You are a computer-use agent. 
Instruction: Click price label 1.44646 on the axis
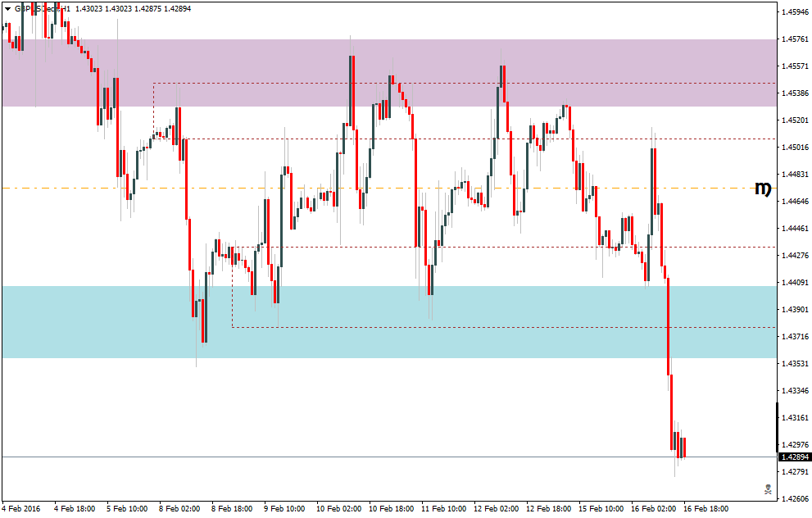(x=795, y=201)
